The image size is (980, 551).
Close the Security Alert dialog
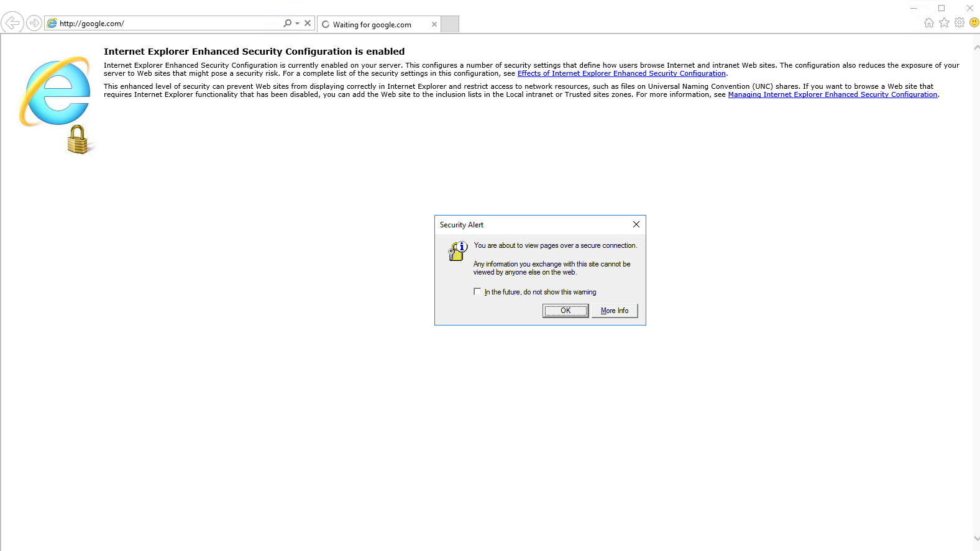(x=636, y=224)
